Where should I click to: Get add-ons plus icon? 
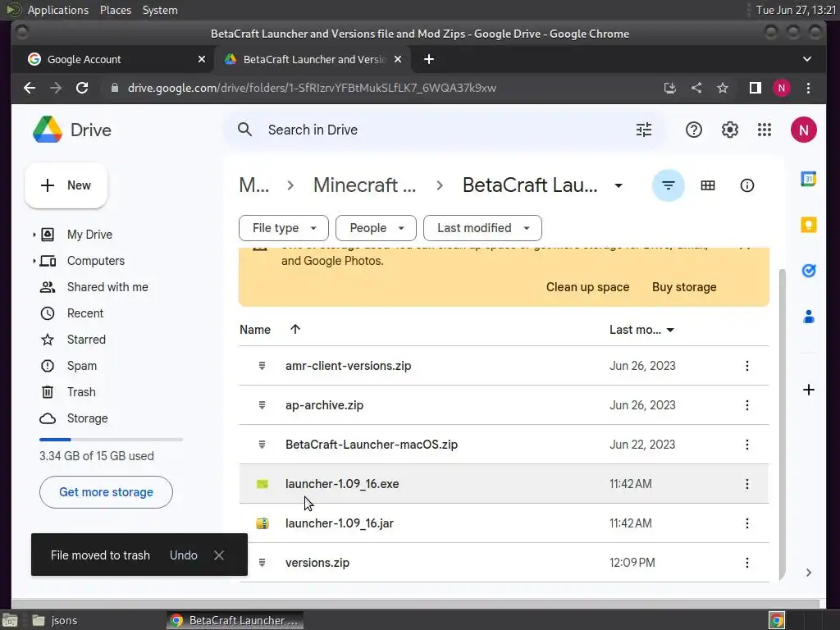pyautogui.click(x=808, y=390)
